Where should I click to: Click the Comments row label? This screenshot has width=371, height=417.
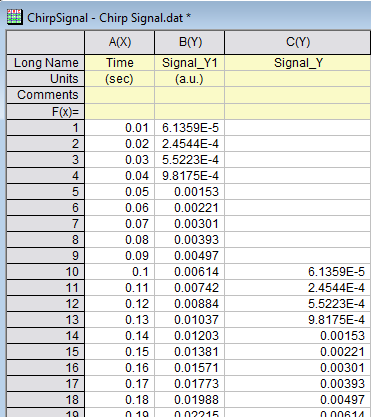click(x=45, y=95)
